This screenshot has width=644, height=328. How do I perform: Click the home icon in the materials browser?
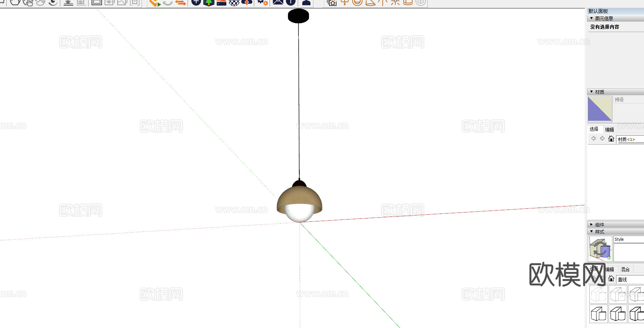coord(611,139)
